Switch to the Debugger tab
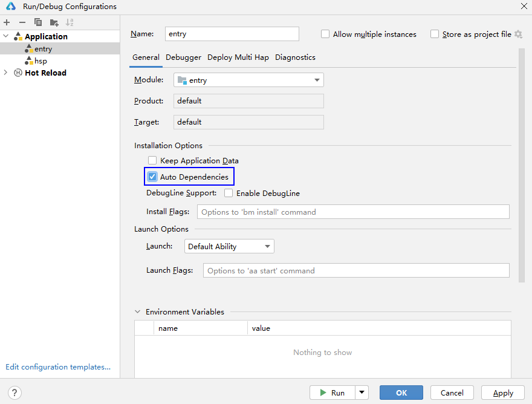Screen dimensions: 532x404 [183, 57]
